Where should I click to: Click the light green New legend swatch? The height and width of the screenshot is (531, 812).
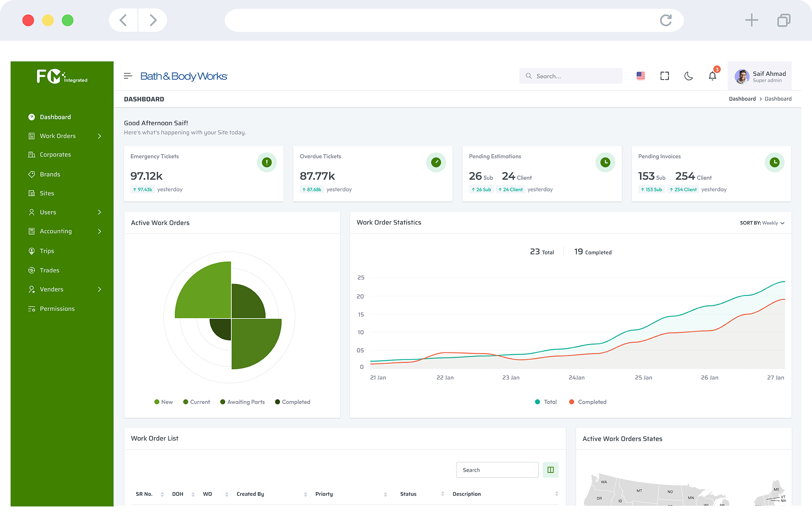[x=157, y=402]
